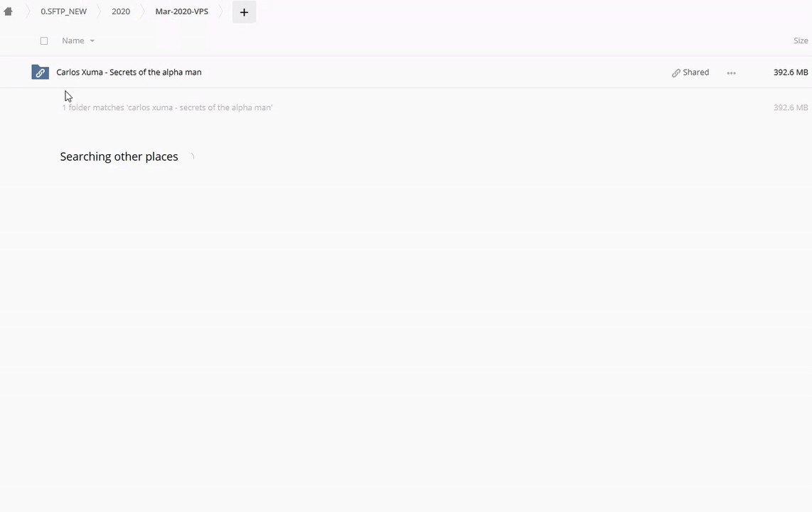The width and height of the screenshot is (812, 512).
Task: Click the 392.6 MB size of the folder row
Action: point(790,73)
